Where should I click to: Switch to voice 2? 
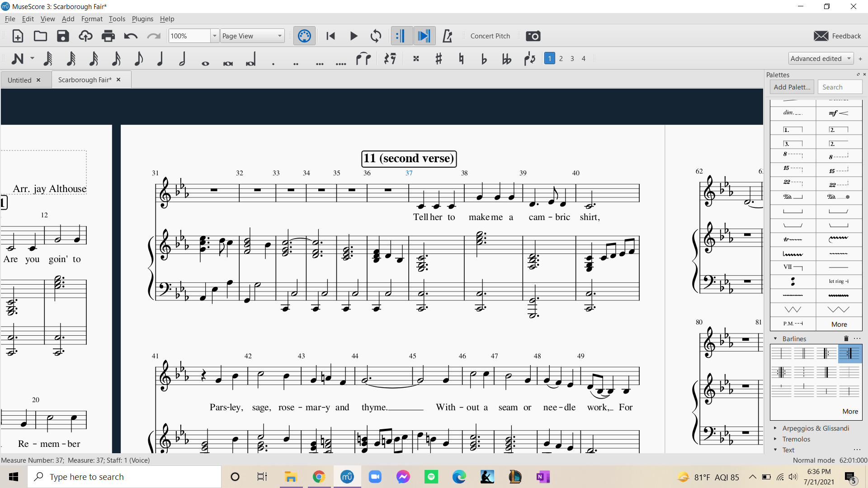click(561, 59)
